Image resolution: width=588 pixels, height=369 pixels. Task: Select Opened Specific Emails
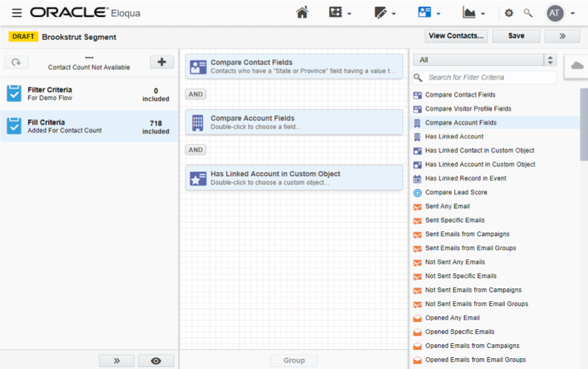(x=460, y=332)
